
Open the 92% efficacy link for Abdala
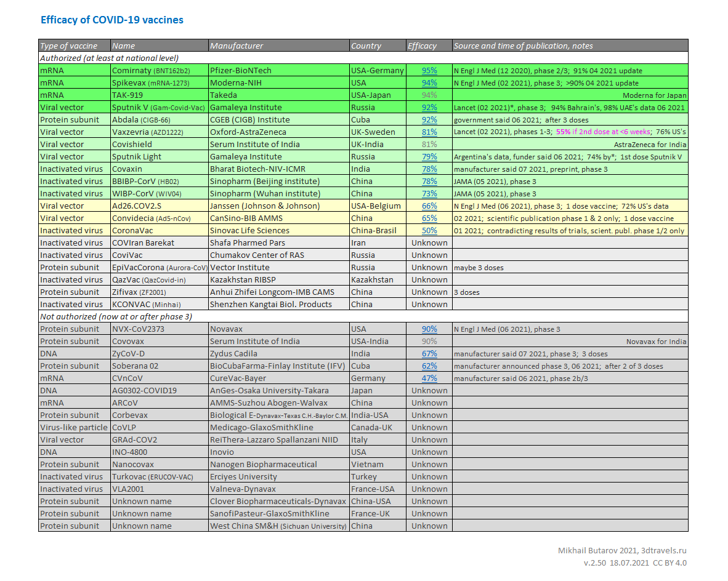point(429,120)
